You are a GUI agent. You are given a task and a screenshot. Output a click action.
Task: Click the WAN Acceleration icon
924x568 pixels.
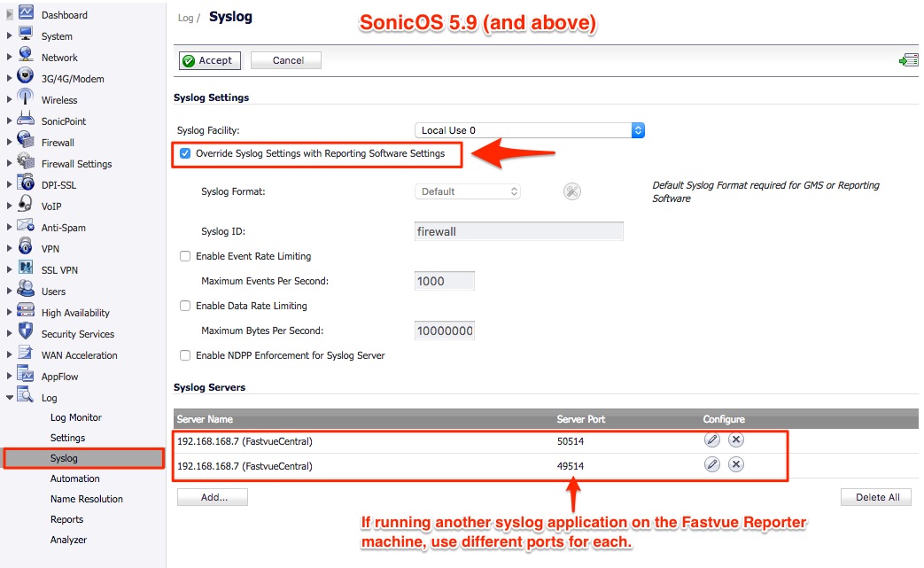[x=26, y=352]
